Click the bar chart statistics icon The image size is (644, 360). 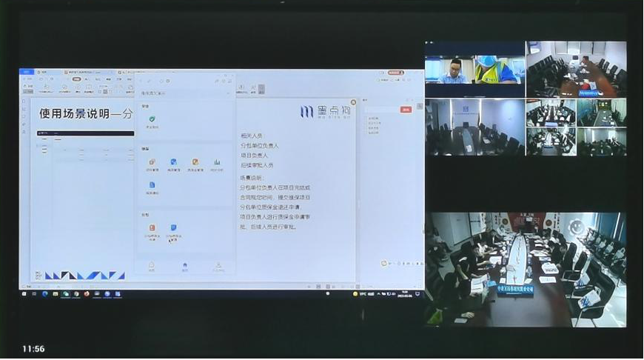click(x=217, y=162)
